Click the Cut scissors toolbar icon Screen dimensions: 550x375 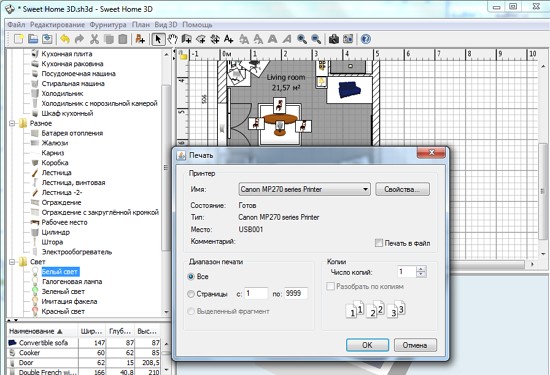click(x=94, y=39)
